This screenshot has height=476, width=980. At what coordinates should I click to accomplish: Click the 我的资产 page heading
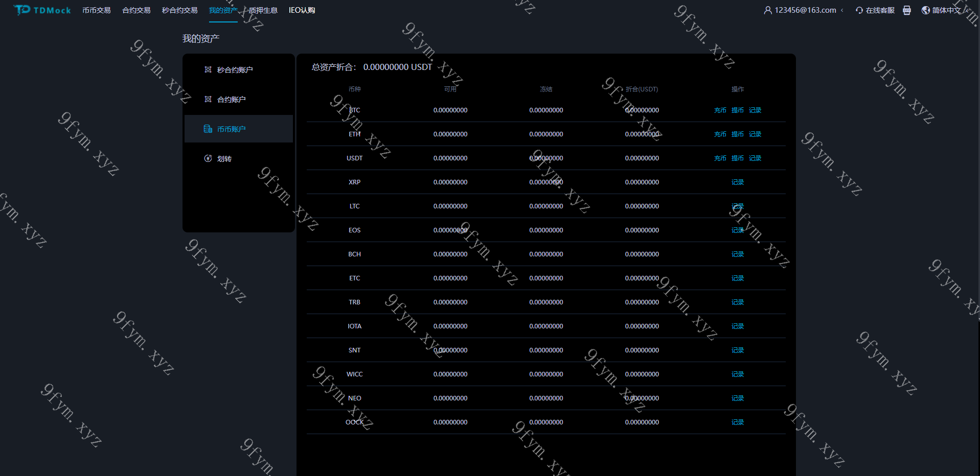click(x=201, y=39)
